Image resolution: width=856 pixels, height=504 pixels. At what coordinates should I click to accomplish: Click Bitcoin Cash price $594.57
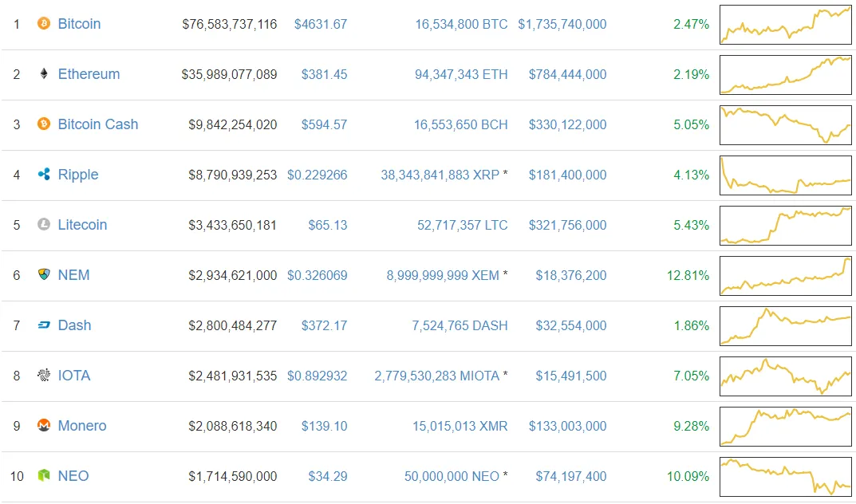point(324,125)
